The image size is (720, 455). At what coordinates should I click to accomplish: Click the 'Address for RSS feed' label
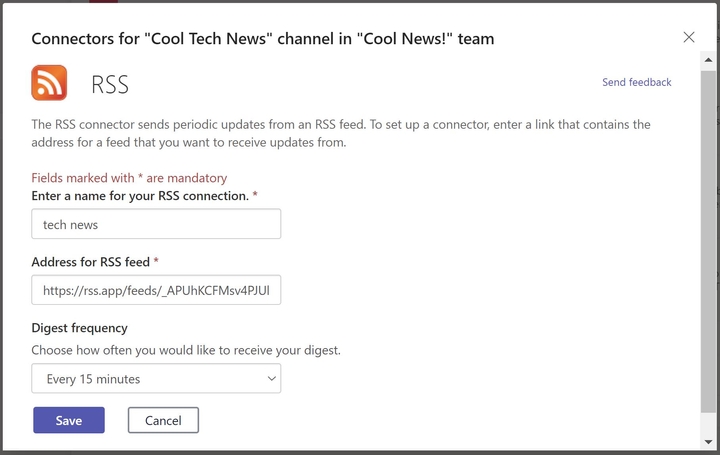click(90, 262)
